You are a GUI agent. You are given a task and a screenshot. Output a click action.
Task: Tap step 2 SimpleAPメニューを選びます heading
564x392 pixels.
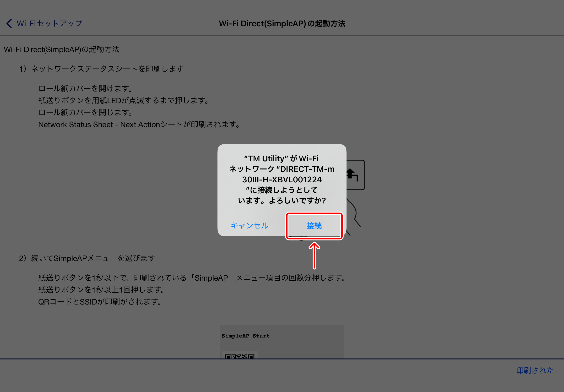[x=87, y=258]
